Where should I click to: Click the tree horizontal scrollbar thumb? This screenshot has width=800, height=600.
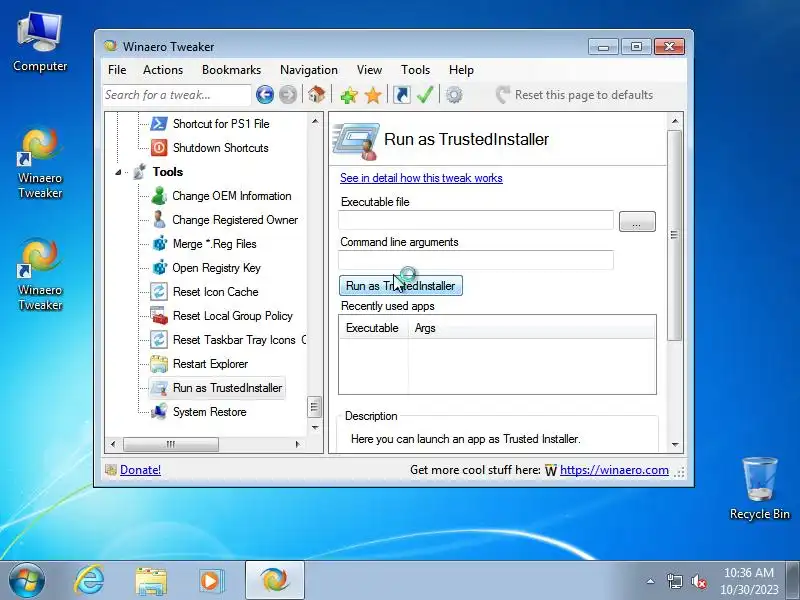coord(171,444)
